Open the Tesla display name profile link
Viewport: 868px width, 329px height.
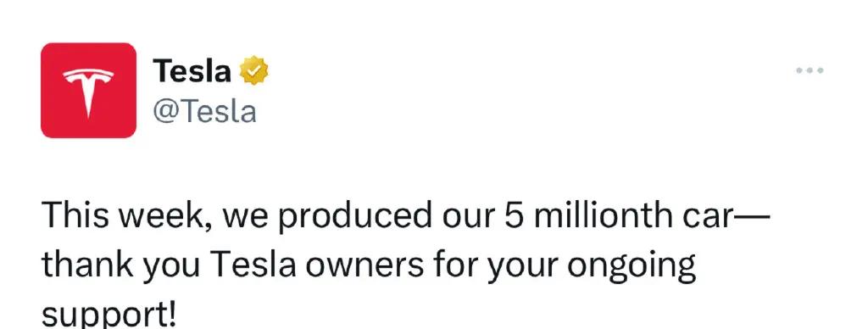[192, 71]
